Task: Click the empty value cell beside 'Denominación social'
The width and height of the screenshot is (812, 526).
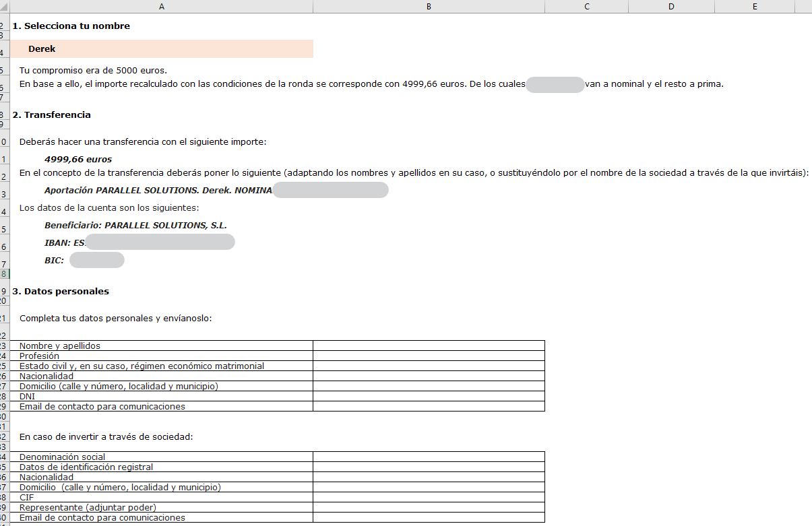Action: tap(429, 457)
